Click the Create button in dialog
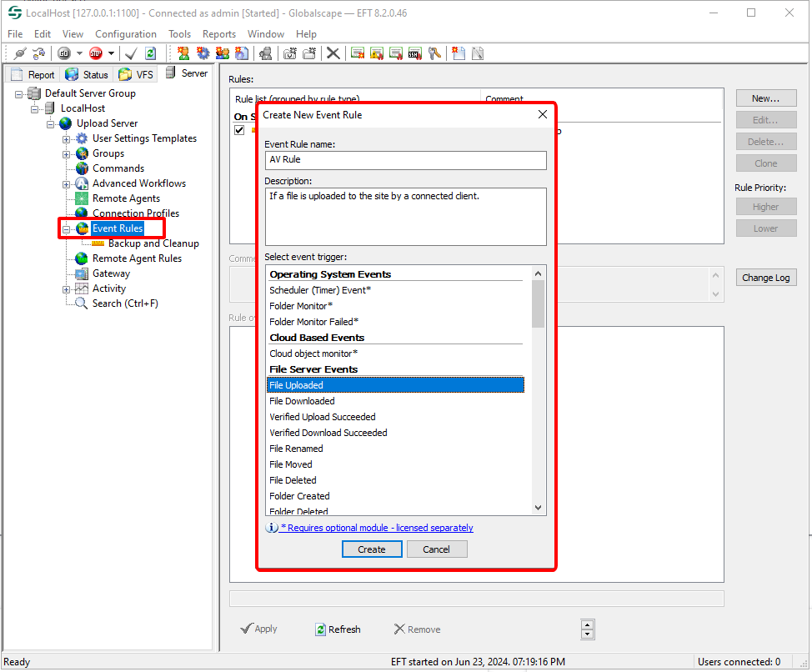812x672 pixels. [x=372, y=549]
